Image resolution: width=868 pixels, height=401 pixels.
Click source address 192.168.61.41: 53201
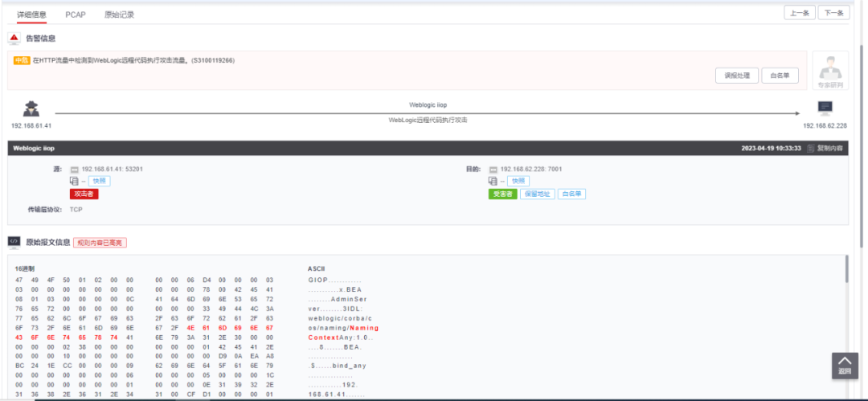pyautogui.click(x=113, y=169)
